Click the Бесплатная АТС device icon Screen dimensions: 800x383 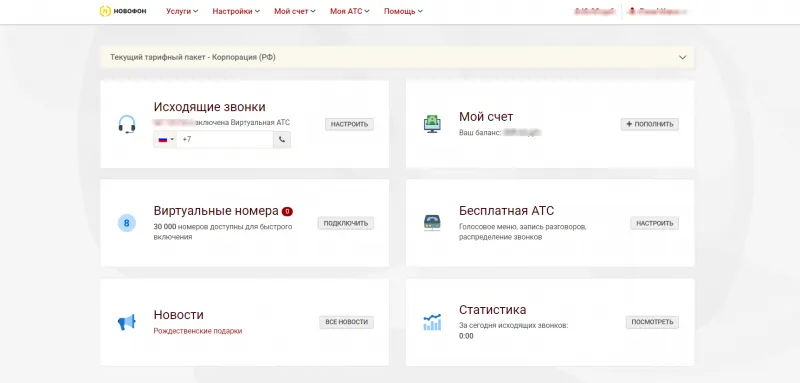tap(432, 223)
